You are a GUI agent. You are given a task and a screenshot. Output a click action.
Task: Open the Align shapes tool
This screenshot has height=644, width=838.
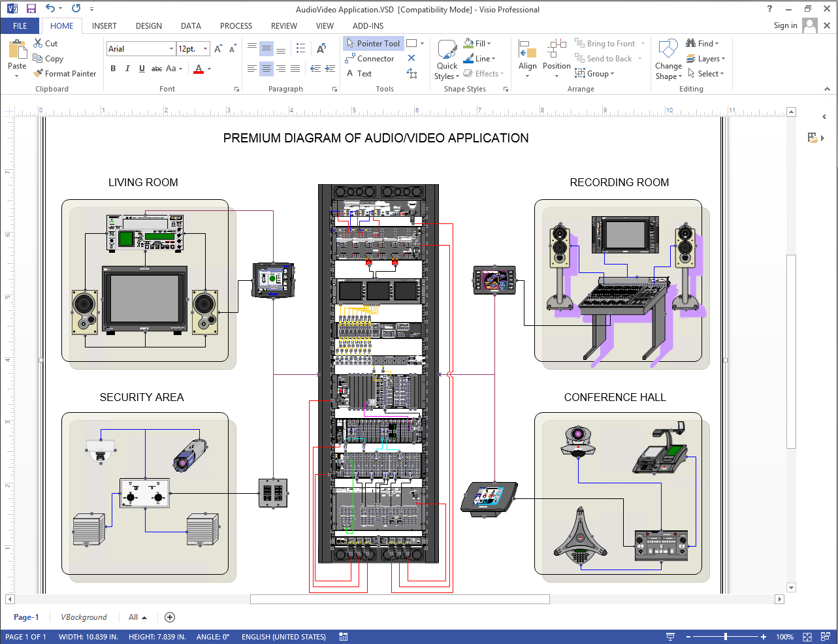527,52
